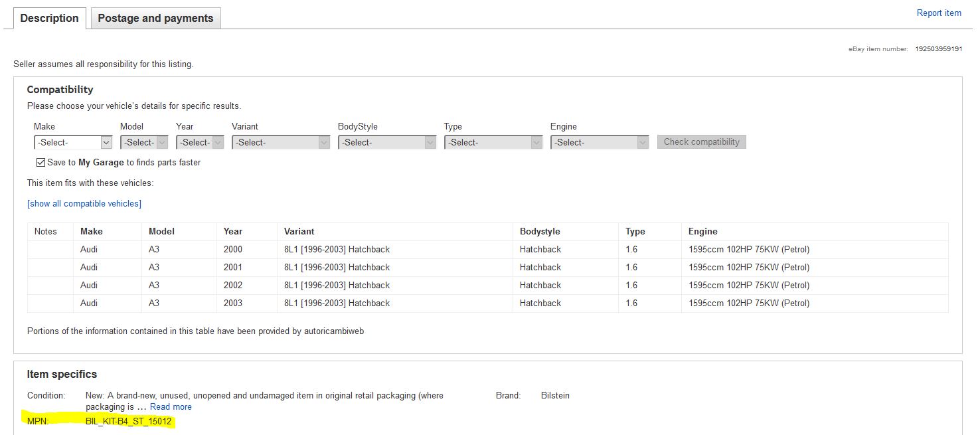Click the highlighted MPN value BIL_KIT-B4_ST_15012

pyautogui.click(x=128, y=421)
